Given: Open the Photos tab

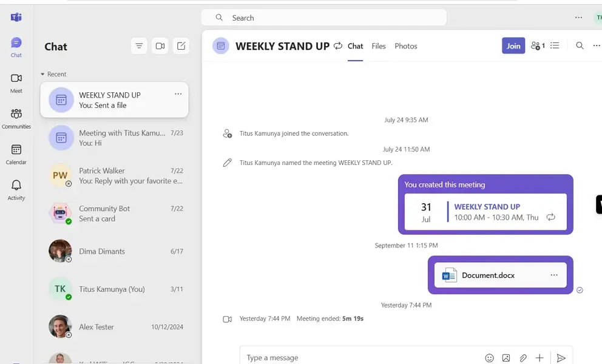Looking at the screenshot, I should click(x=405, y=45).
